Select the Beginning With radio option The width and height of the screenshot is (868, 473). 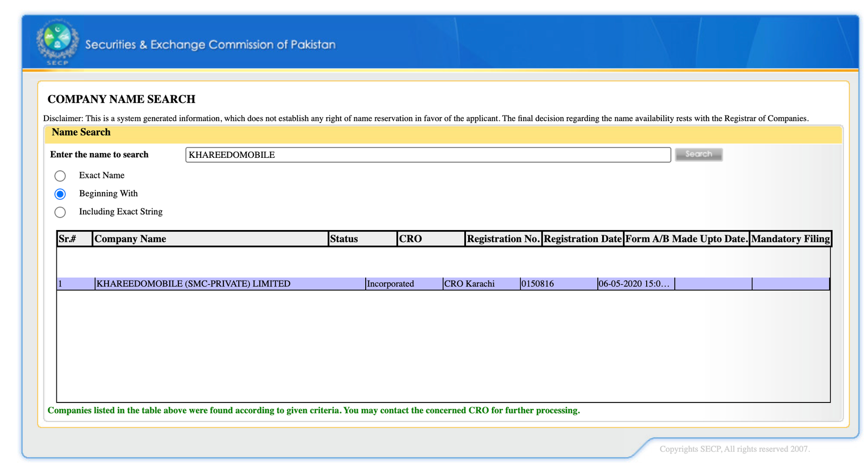pos(60,194)
